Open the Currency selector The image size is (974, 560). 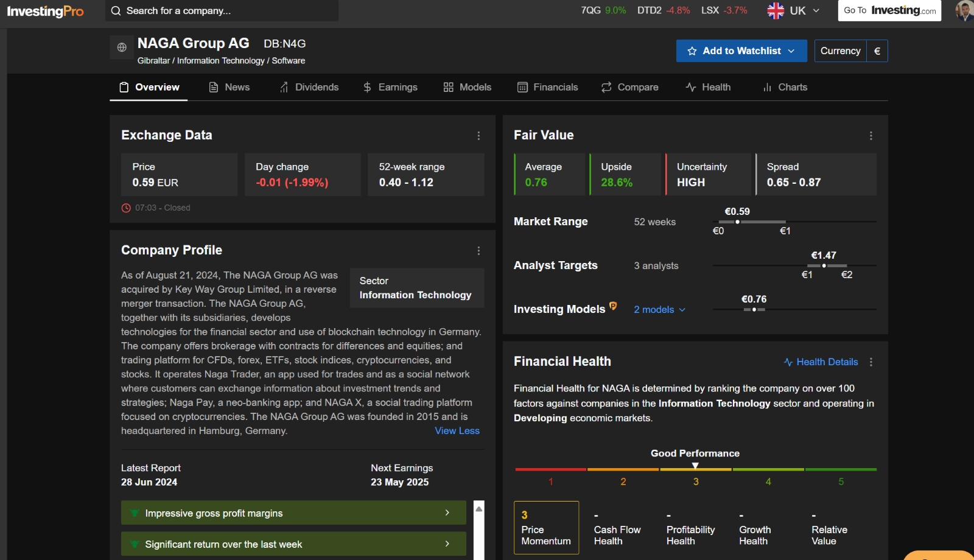click(x=851, y=51)
